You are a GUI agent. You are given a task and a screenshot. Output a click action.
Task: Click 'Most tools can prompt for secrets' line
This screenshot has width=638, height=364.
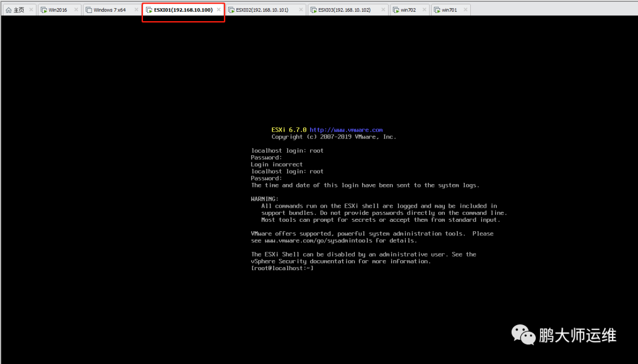coord(381,220)
